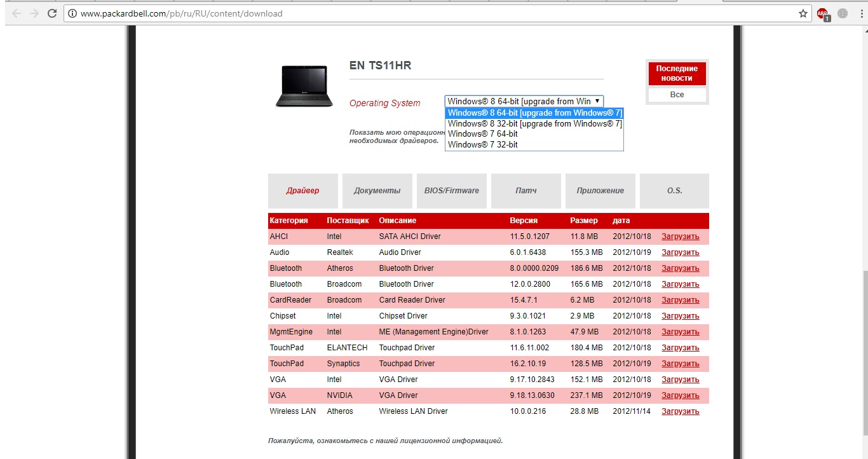Screen dimensions: 868x459
Task: Click the Категория column header
Action: point(288,221)
